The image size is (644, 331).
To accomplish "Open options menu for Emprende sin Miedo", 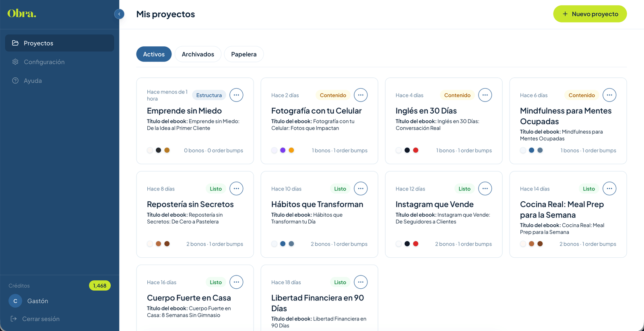I will click(x=236, y=95).
